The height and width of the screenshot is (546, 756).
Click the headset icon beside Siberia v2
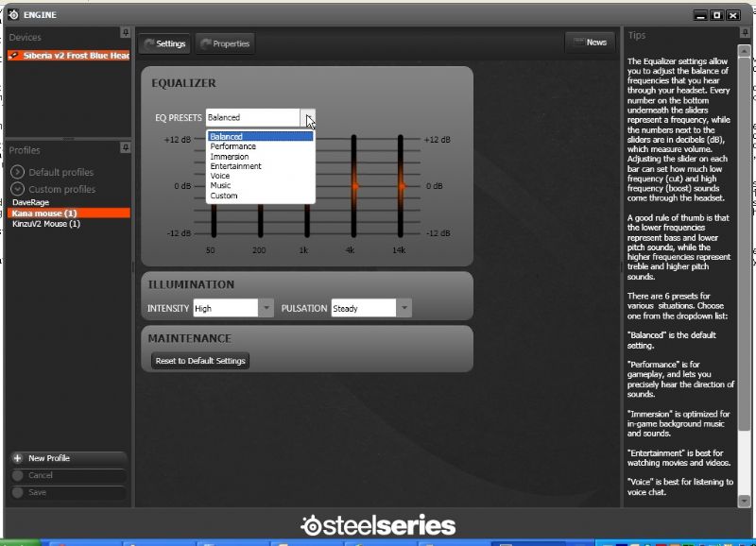[14, 56]
